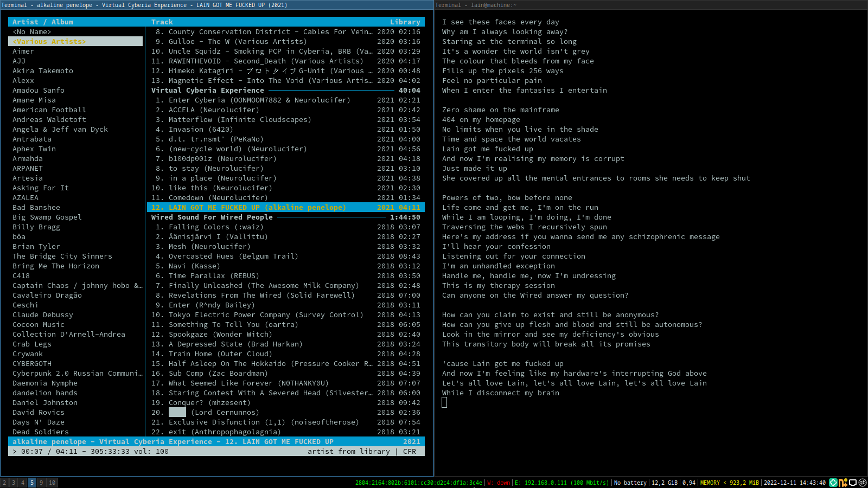Viewport: 868px width, 488px height.
Task: Click the white monitor-shaped tray icon
Action: click(x=853, y=483)
